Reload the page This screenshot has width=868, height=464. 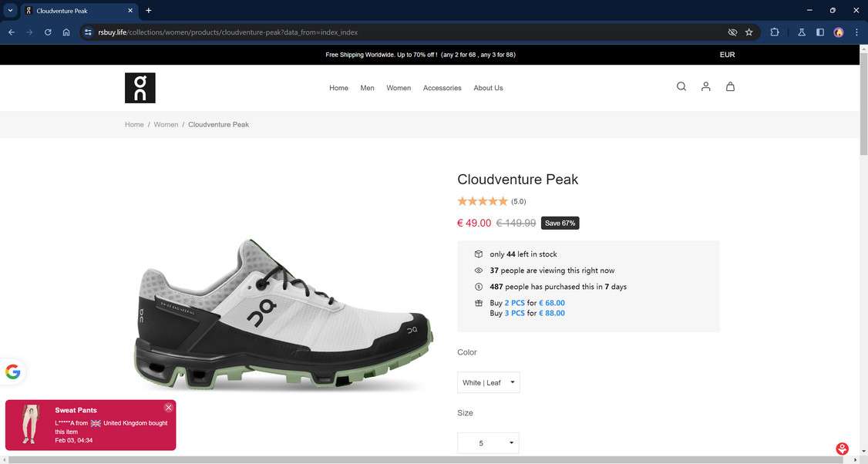pyautogui.click(x=48, y=32)
